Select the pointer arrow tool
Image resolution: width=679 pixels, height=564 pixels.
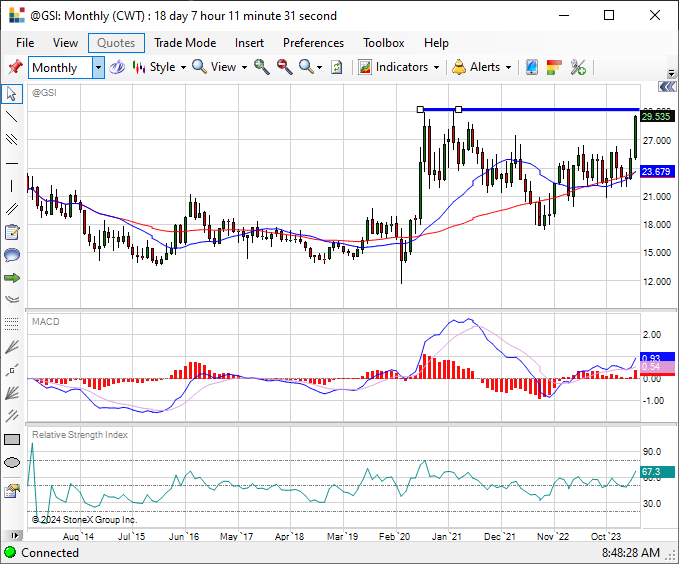pyautogui.click(x=12, y=94)
